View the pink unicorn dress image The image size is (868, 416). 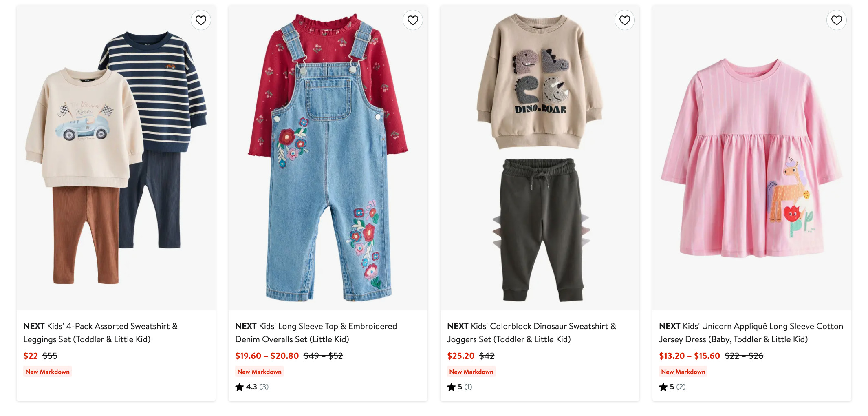coord(752,159)
